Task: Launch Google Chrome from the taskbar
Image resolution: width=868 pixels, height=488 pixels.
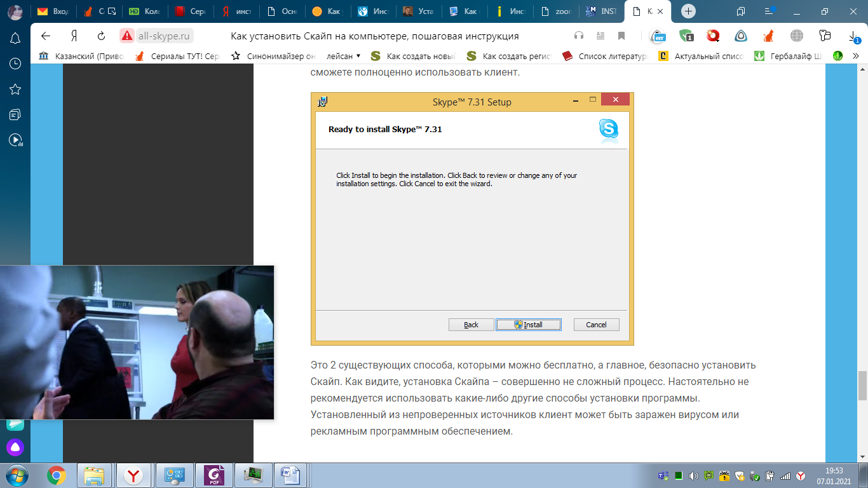Action: (56, 475)
